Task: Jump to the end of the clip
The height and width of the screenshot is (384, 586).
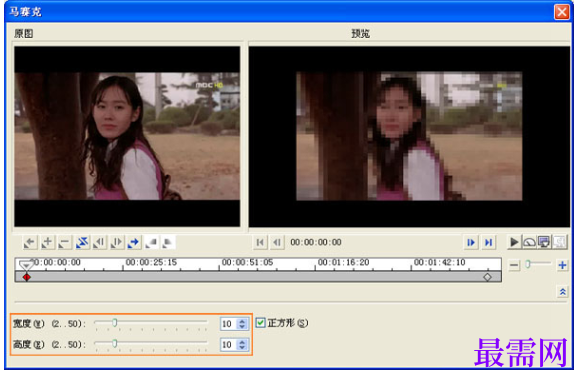Action: point(488,243)
